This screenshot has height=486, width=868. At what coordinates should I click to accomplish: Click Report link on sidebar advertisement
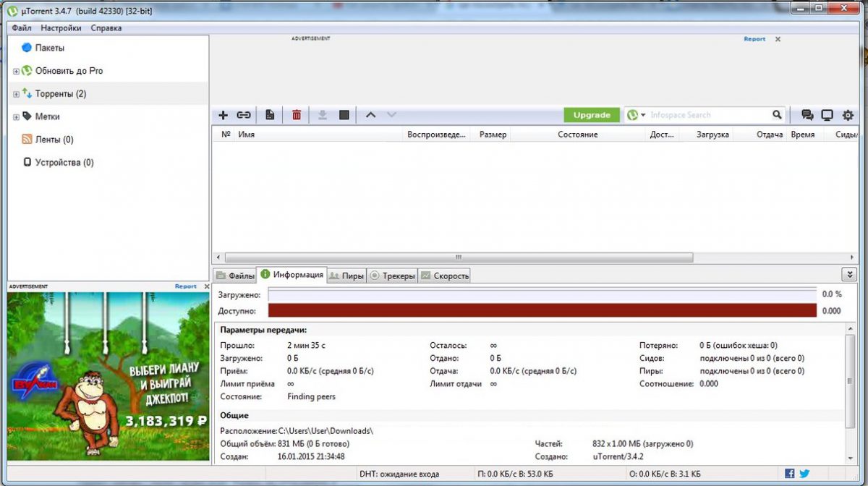click(186, 286)
